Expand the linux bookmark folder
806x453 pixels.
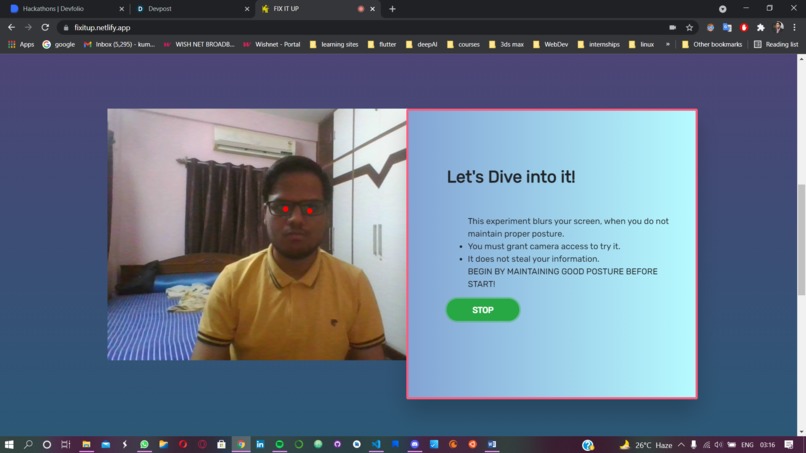(641, 44)
